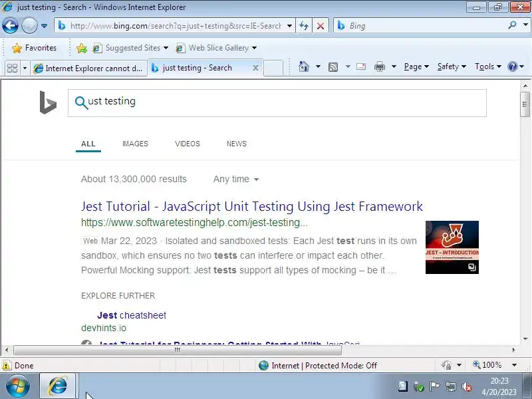Expand the Print options dropdown arrow
This screenshot has width=532, height=399.
(394, 66)
